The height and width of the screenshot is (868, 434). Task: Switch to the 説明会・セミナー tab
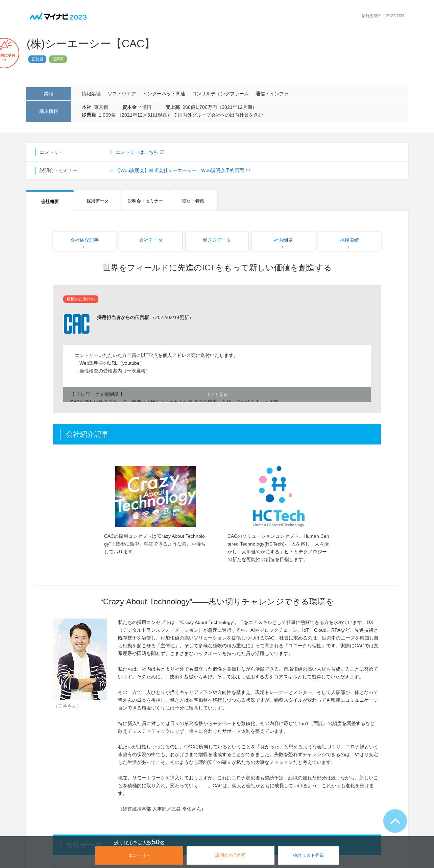[145, 201]
